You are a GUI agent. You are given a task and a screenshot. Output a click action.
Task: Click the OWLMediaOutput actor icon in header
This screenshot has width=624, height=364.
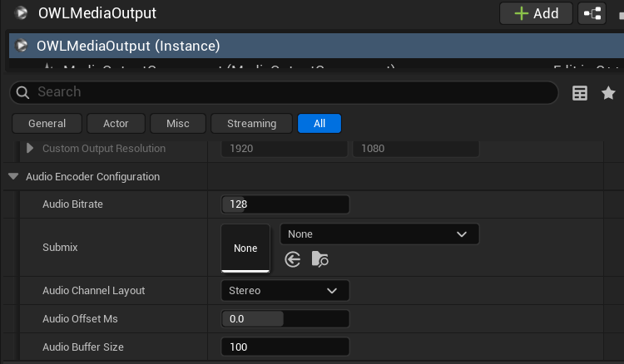pos(21,13)
